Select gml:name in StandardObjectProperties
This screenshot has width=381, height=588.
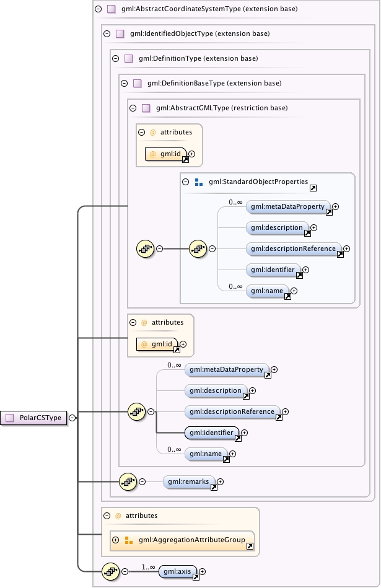pos(267,291)
